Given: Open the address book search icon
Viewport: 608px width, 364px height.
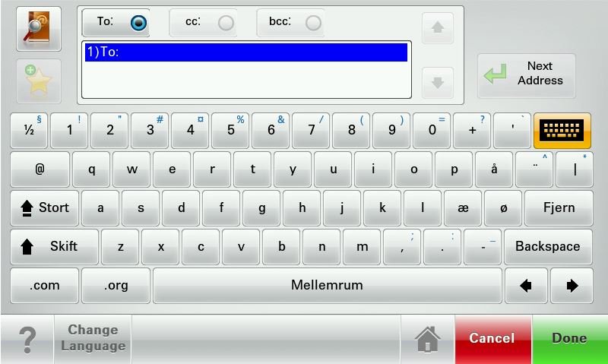Looking at the screenshot, I should pyautogui.click(x=39, y=29).
